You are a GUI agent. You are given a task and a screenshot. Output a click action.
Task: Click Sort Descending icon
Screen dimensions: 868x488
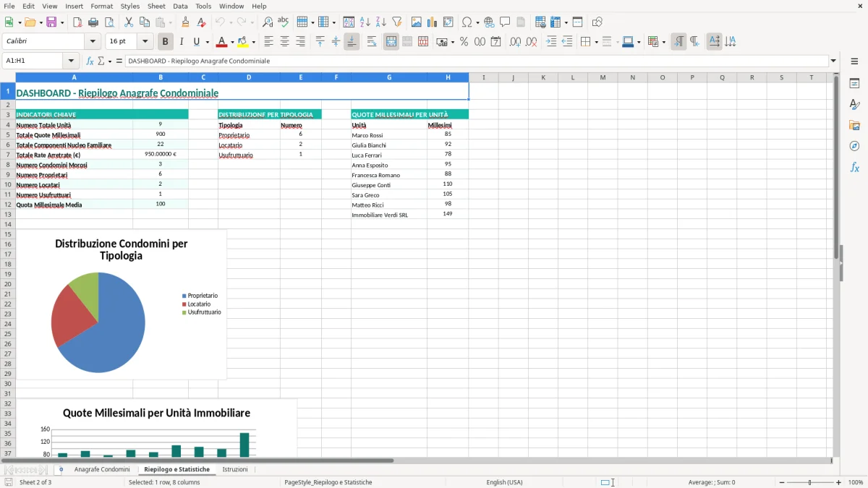point(380,22)
